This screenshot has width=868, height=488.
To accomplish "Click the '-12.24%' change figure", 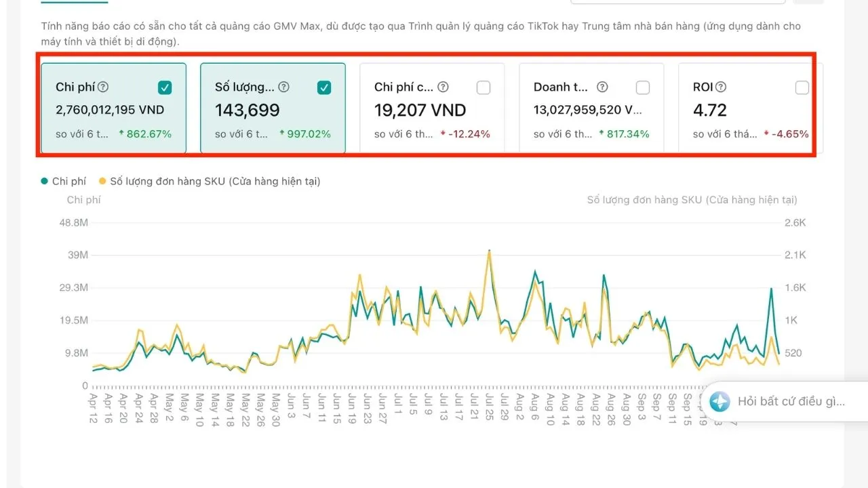I will (x=469, y=134).
